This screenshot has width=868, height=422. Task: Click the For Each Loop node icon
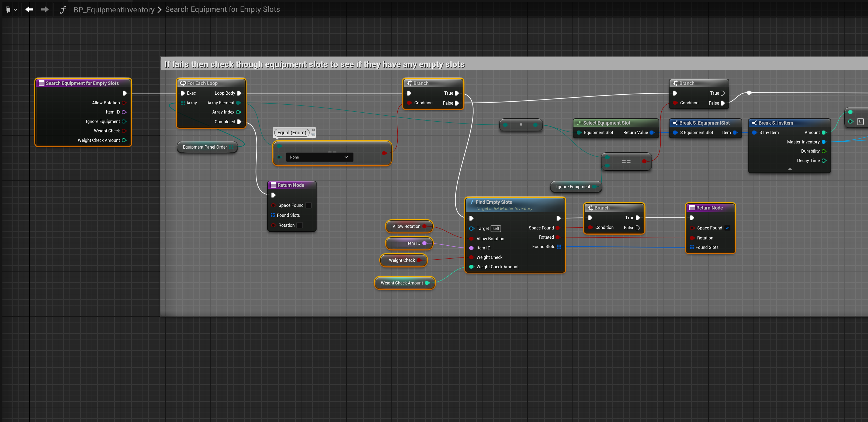click(183, 83)
